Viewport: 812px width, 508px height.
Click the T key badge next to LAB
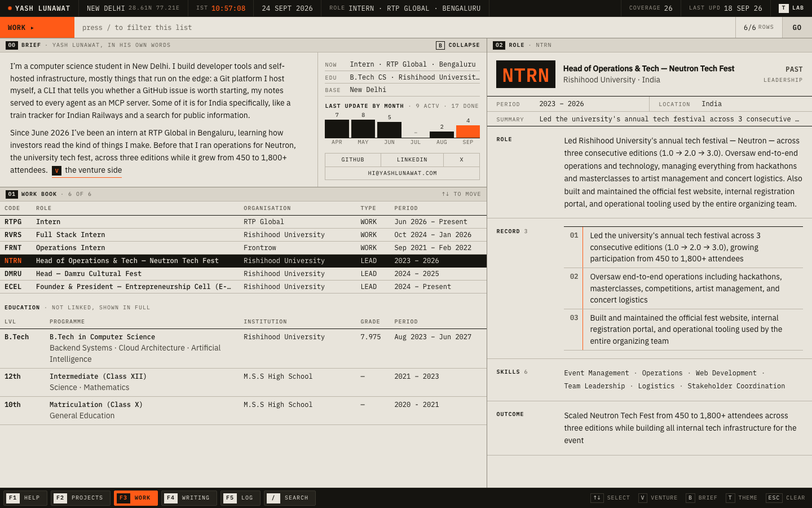coord(784,8)
